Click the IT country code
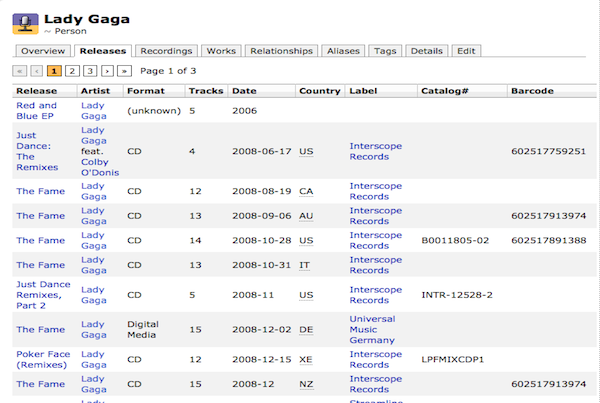 coord(305,265)
